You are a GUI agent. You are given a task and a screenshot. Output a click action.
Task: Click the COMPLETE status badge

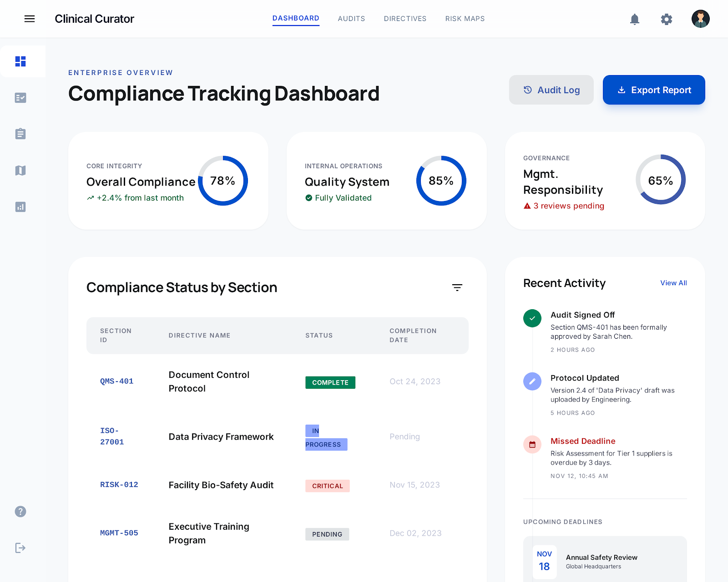[x=330, y=382]
